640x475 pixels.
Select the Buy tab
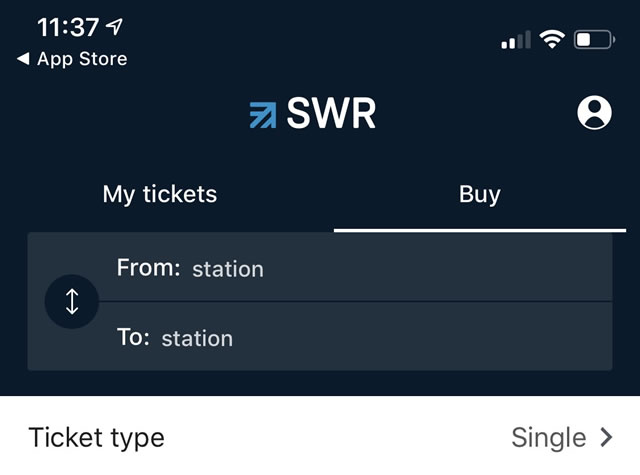[x=479, y=194]
